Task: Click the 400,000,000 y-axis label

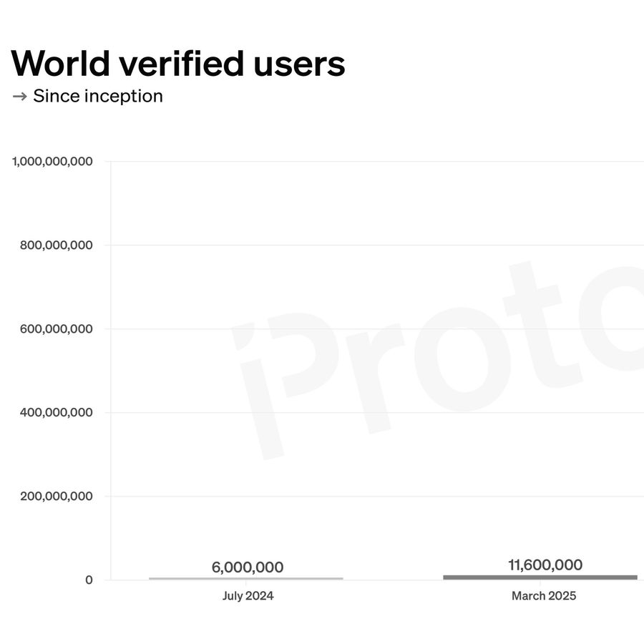Action: click(56, 413)
